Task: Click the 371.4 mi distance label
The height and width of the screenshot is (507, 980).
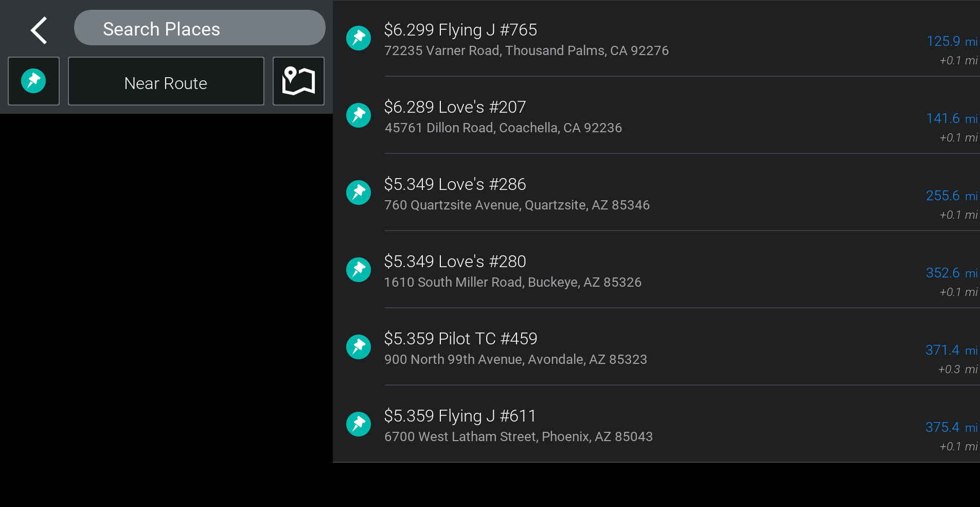Action: 951,350
